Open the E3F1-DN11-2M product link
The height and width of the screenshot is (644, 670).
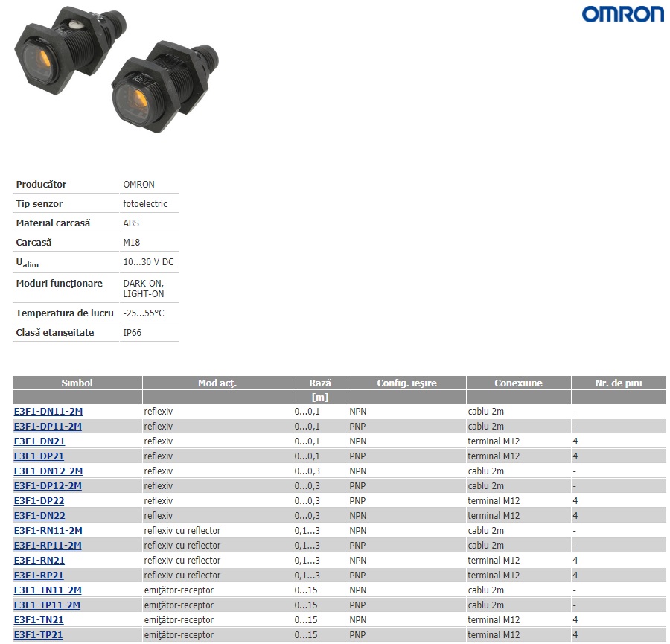coord(48,412)
